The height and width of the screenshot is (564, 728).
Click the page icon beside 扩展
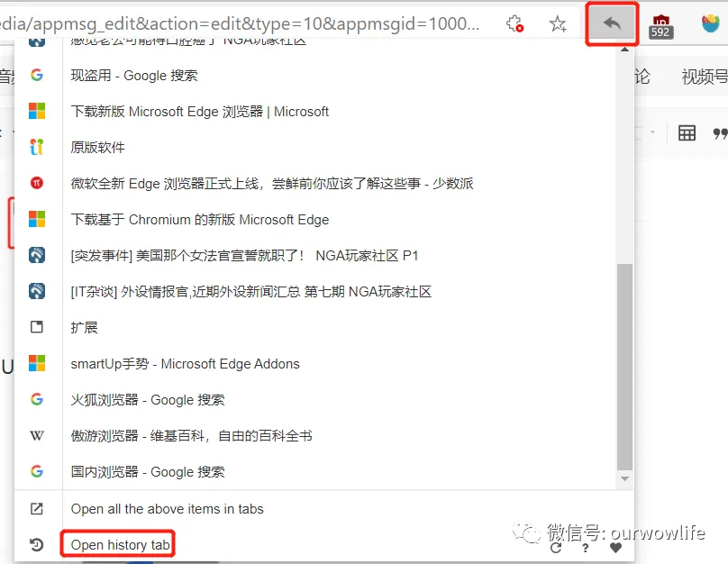click(x=37, y=327)
